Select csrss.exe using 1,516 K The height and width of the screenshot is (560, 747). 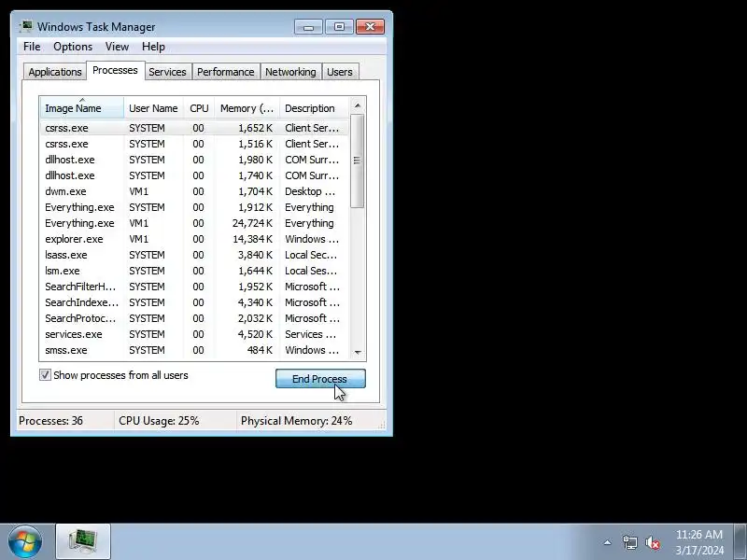click(194, 144)
